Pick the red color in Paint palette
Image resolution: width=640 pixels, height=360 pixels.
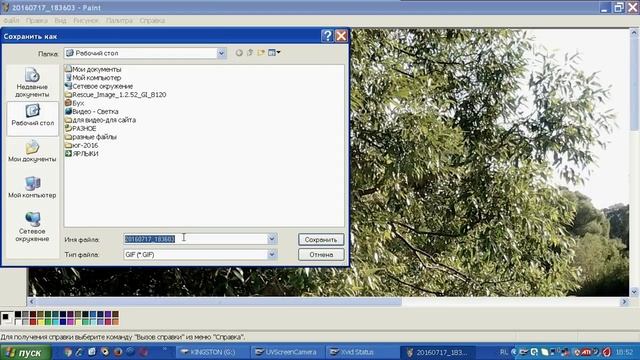point(33,322)
